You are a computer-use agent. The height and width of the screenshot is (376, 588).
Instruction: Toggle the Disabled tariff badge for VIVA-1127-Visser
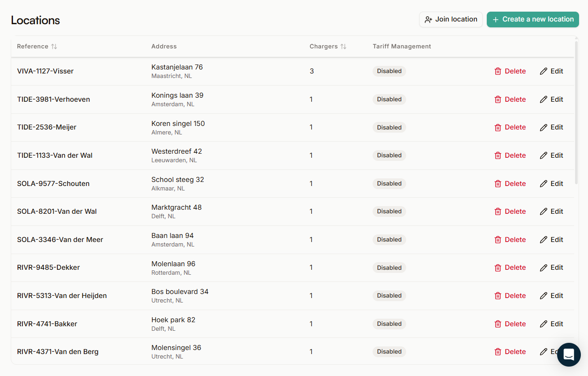(389, 71)
